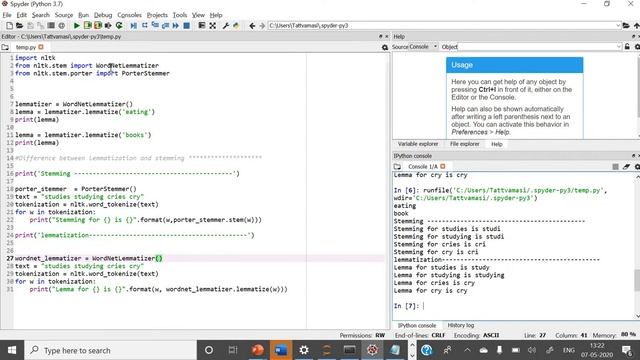
Task: Open Settings gear on Windows taskbar
Action: 304,350
